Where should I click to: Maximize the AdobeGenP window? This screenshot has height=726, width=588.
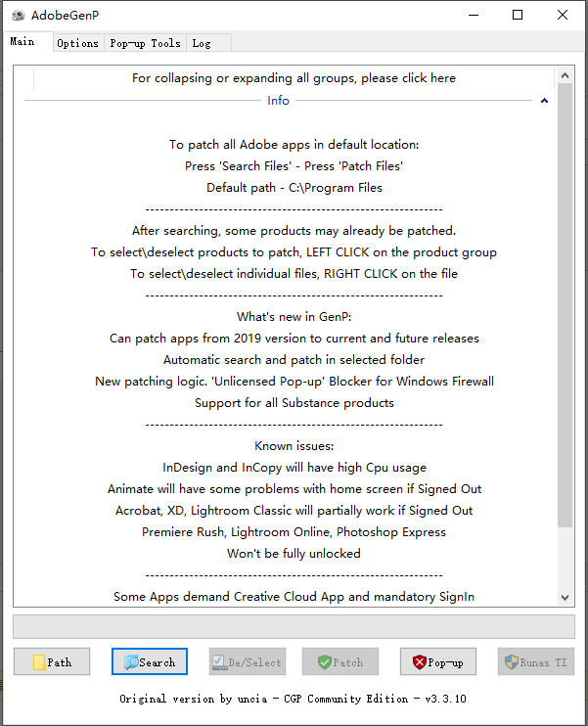[518, 16]
